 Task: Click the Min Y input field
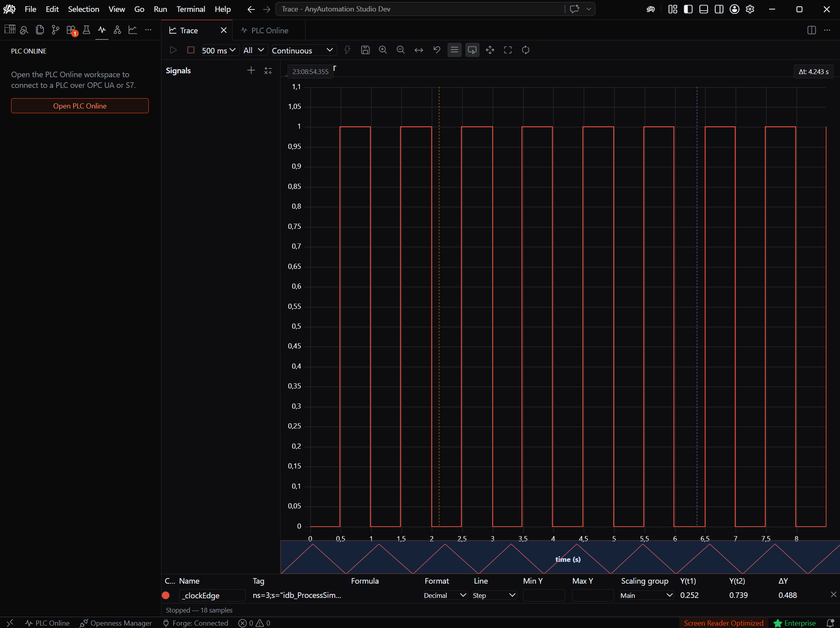click(544, 595)
